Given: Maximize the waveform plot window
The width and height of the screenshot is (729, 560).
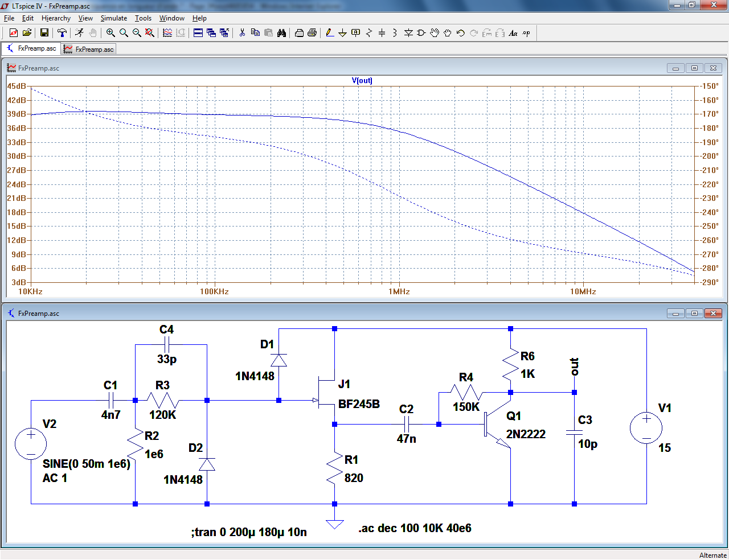Looking at the screenshot, I should point(694,68).
